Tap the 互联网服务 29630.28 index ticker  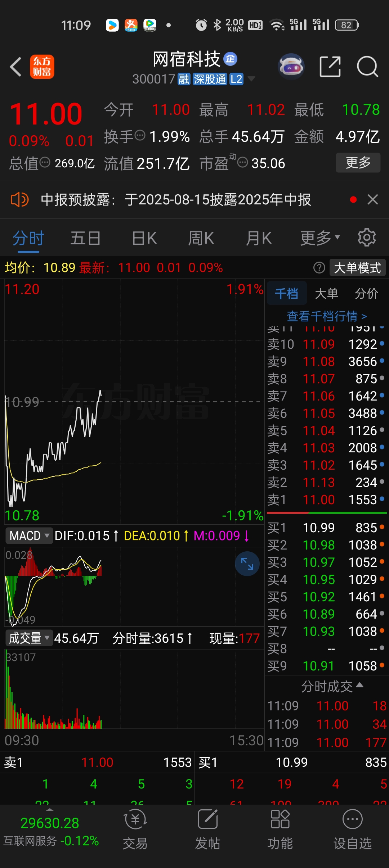pos(51,831)
